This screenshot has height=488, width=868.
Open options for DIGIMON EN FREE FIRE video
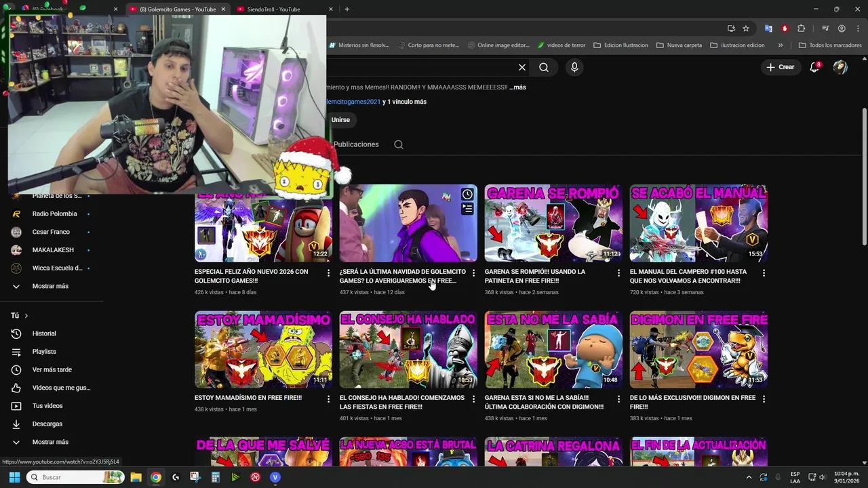[764, 399]
